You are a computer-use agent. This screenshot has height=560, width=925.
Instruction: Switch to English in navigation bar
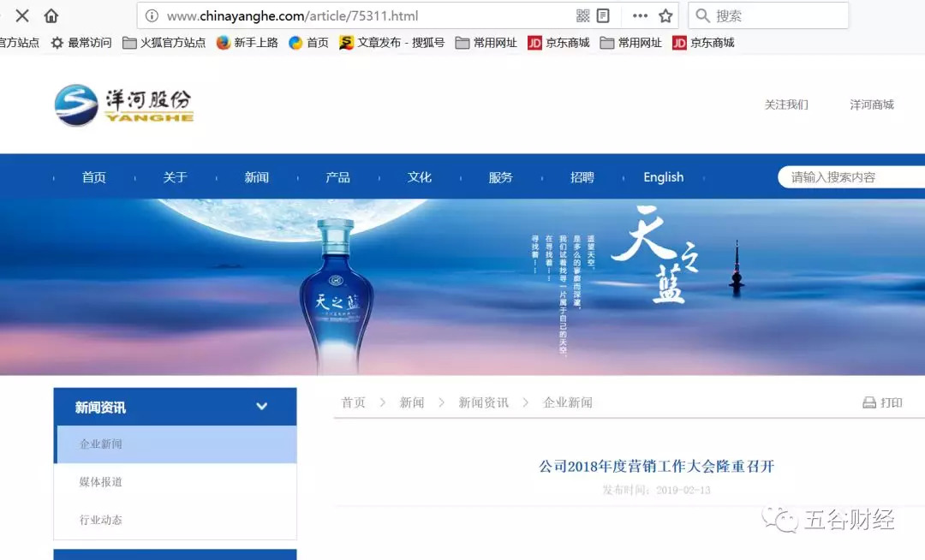click(664, 177)
